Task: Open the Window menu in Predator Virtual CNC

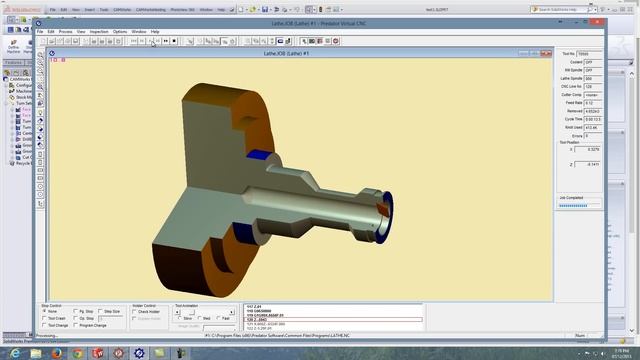Action: click(x=139, y=31)
